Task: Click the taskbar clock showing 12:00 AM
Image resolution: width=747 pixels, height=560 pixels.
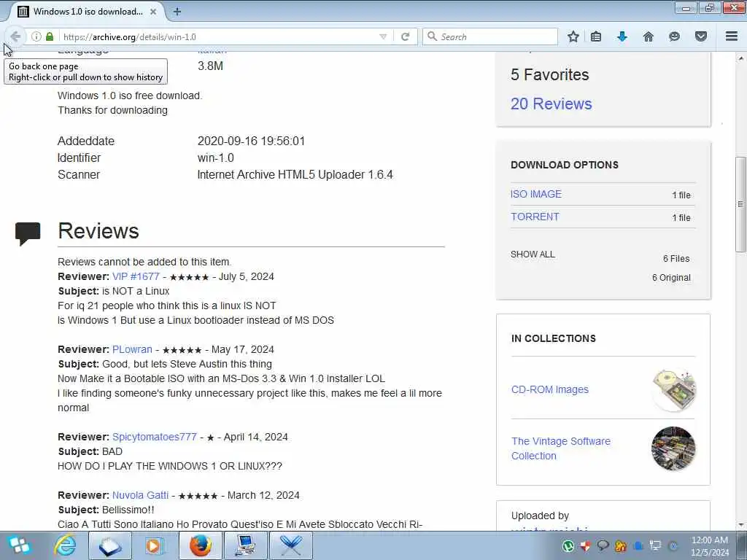Action: point(709,545)
